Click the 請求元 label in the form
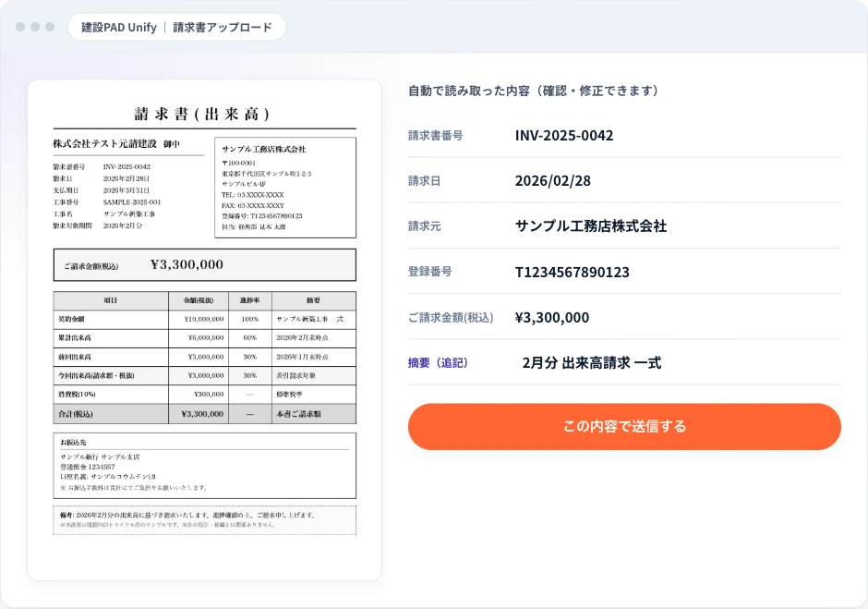 424,226
